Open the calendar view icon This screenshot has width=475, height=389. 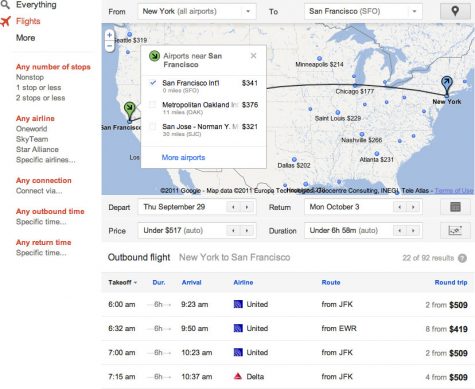(x=455, y=207)
